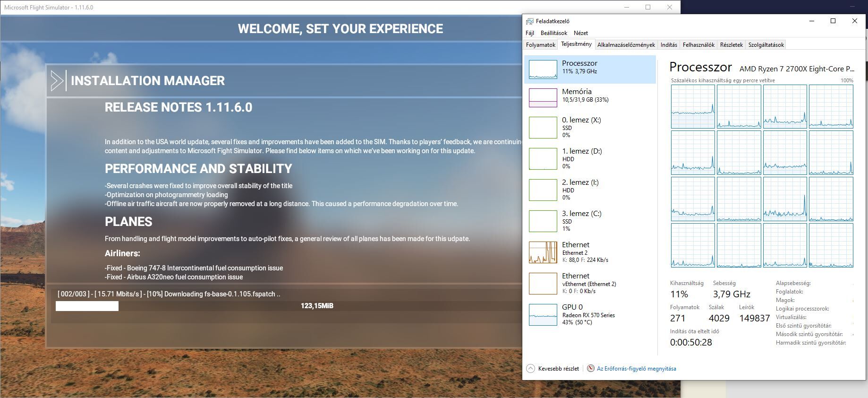
Task: Open the Szolgáltatások tab
Action: coord(766,45)
